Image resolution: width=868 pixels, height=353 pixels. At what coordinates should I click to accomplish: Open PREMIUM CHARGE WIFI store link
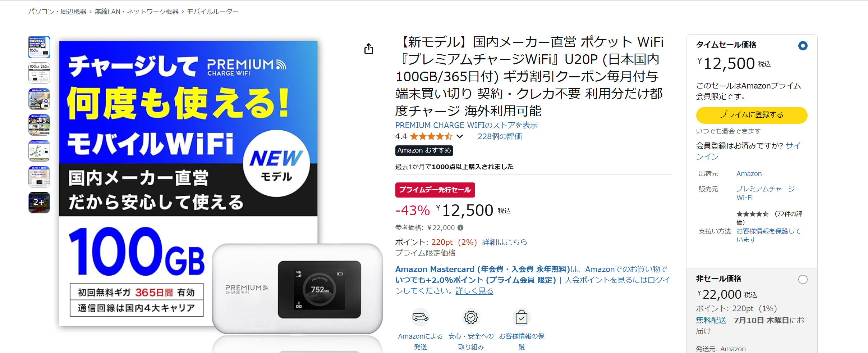coord(466,125)
